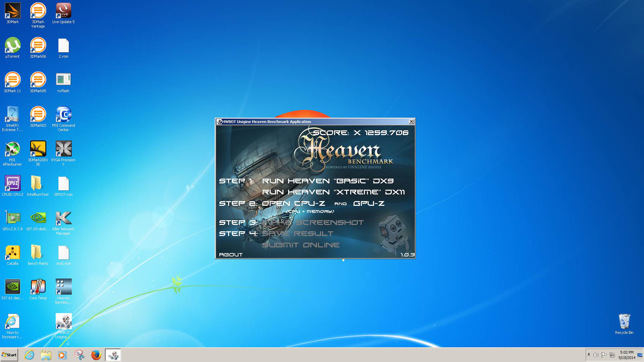
Task: Click GPU-Z link in step 2
Action: (x=369, y=203)
